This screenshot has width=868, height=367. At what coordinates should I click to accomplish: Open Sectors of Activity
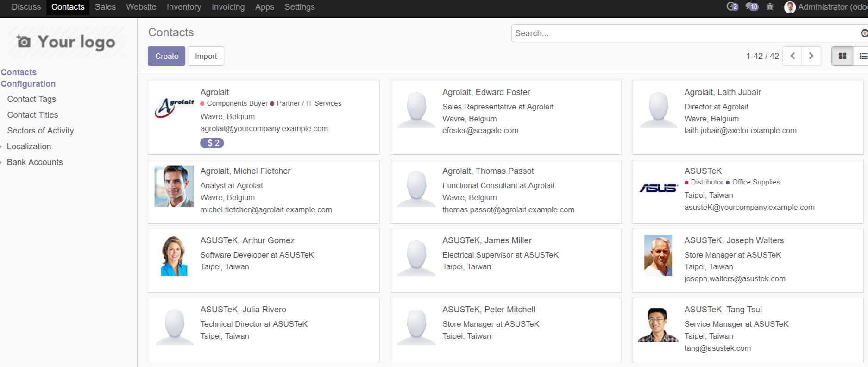[x=40, y=131]
